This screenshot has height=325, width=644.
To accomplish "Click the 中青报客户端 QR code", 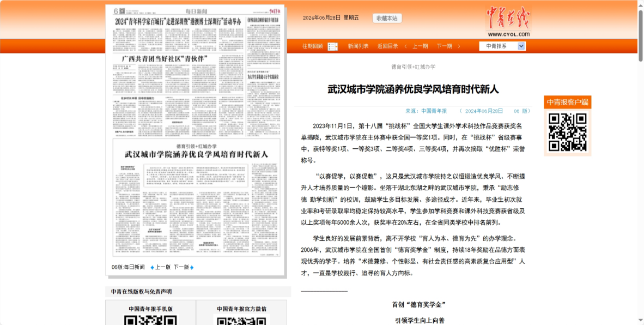I will tap(567, 132).
